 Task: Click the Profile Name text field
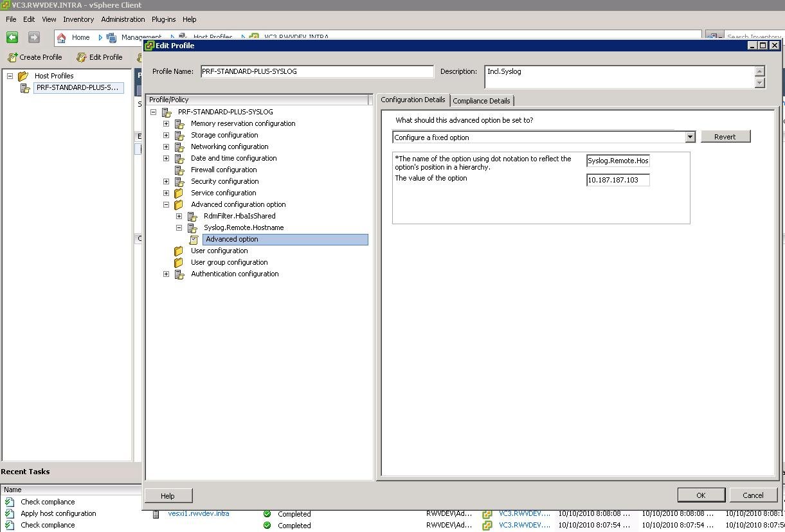(317, 71)
